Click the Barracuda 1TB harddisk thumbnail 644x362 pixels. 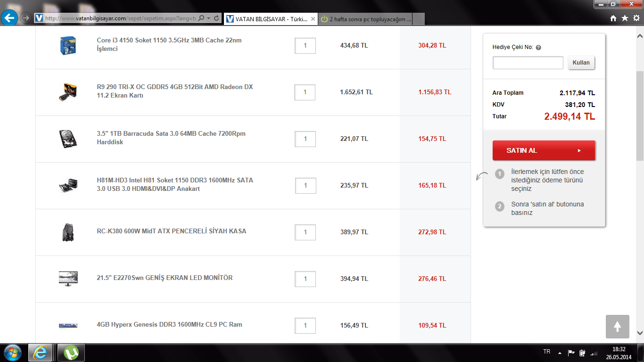(x=68, y=139)
